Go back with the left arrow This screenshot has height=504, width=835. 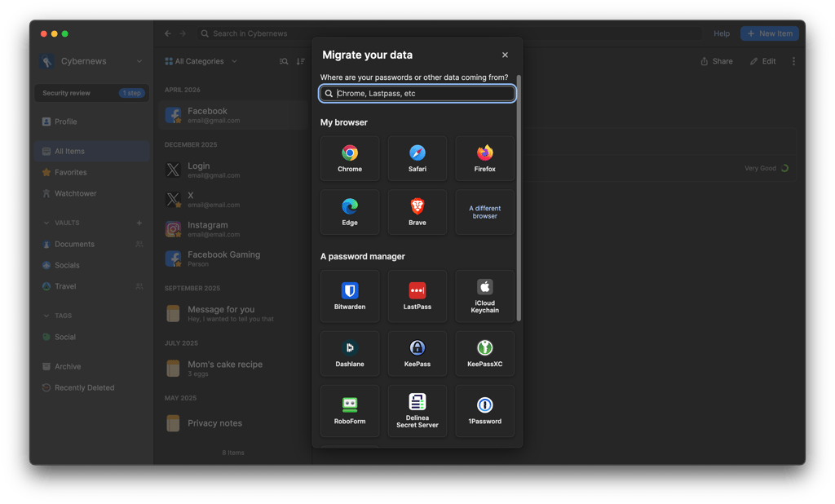(x=168, y=33)
